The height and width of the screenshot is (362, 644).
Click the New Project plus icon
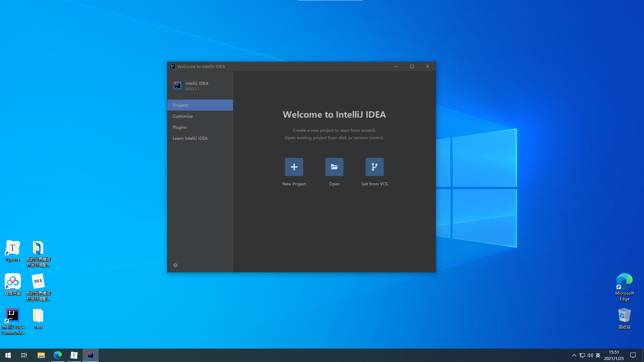pyautogui.click(x=294, y=167)
